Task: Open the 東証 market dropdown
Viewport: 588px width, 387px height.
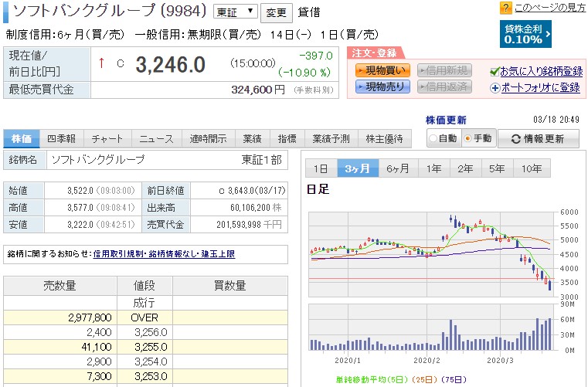Action: 235,12
